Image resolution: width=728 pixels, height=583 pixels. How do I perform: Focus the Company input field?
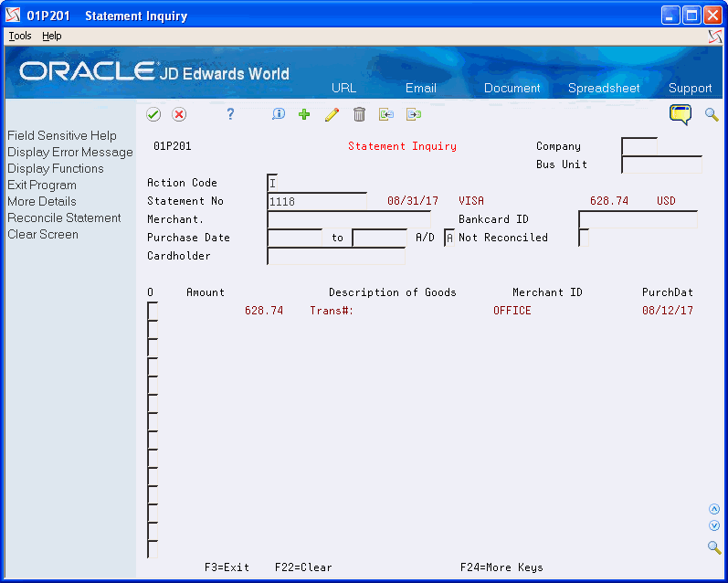(639, 146)
